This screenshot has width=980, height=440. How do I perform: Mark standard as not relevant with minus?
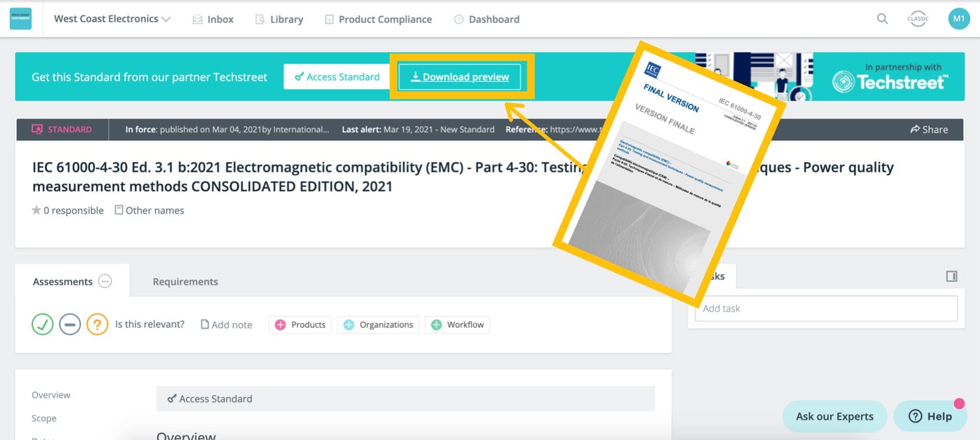(70, 324)
